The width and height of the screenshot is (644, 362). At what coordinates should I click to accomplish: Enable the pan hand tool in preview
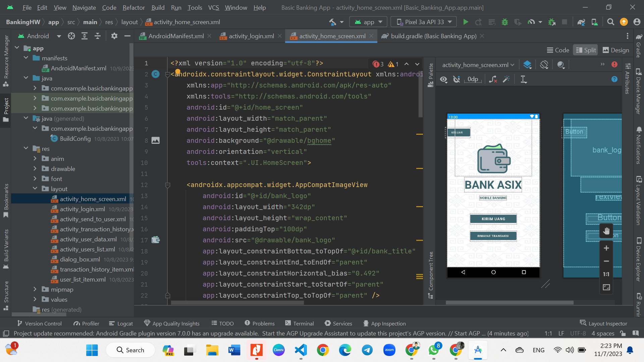coord(606,231)
